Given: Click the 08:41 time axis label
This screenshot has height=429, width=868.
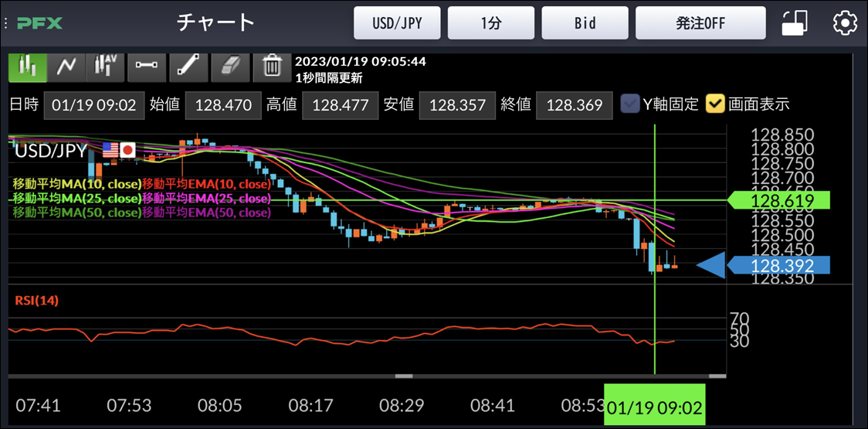Looking at the screenshot, I should [x=492, y=407].
